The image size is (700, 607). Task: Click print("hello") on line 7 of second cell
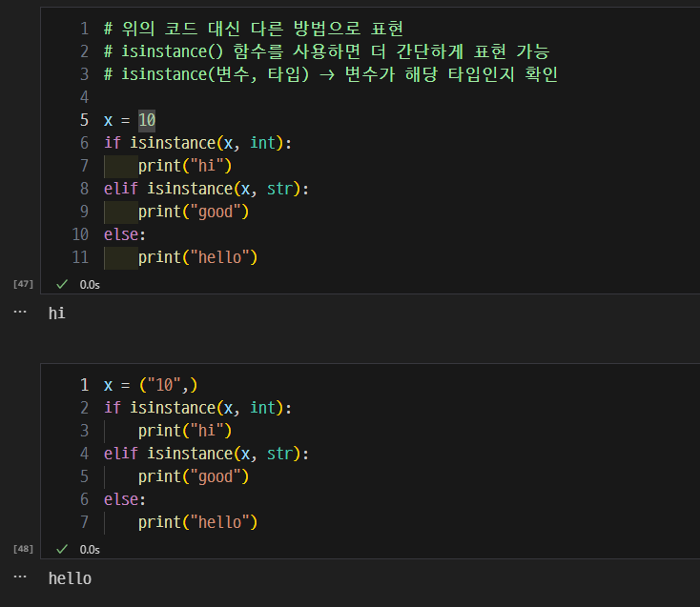tap(197, 522)
